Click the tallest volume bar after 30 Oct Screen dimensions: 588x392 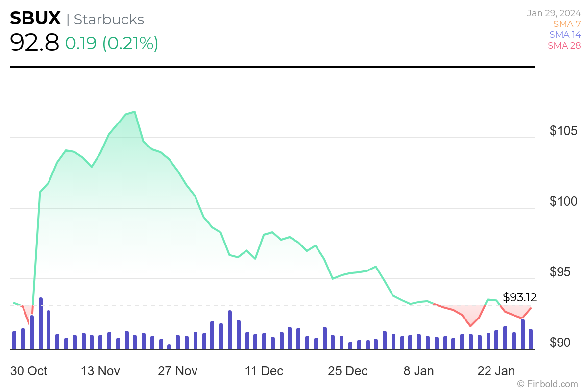point(41,323)
